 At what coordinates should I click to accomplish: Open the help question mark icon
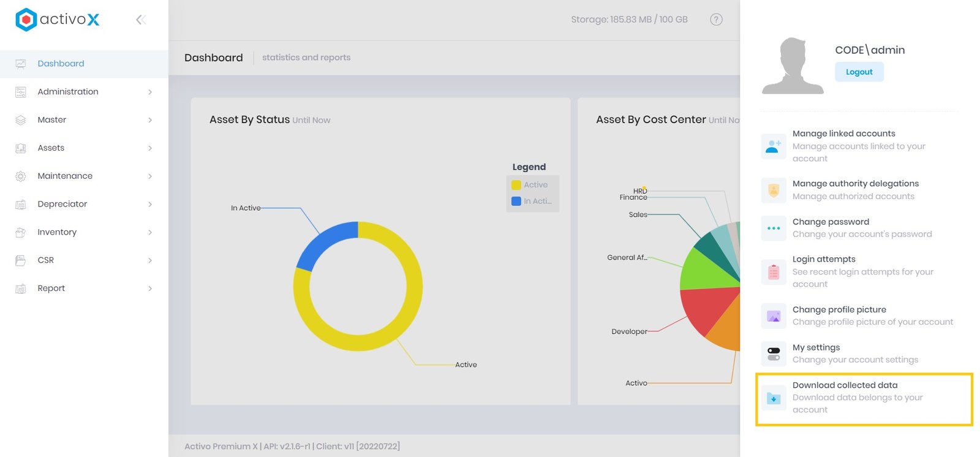pos(716,20)
